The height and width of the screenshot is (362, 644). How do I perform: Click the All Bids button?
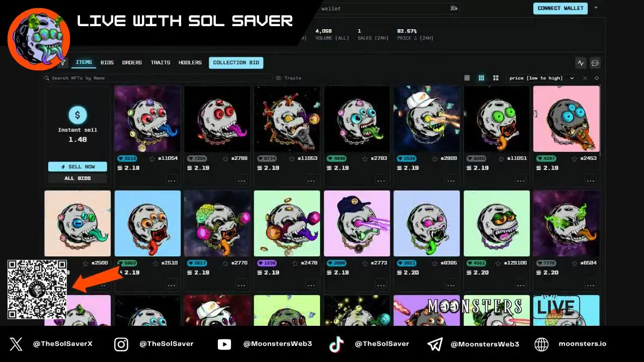click(x=77, y=178)
